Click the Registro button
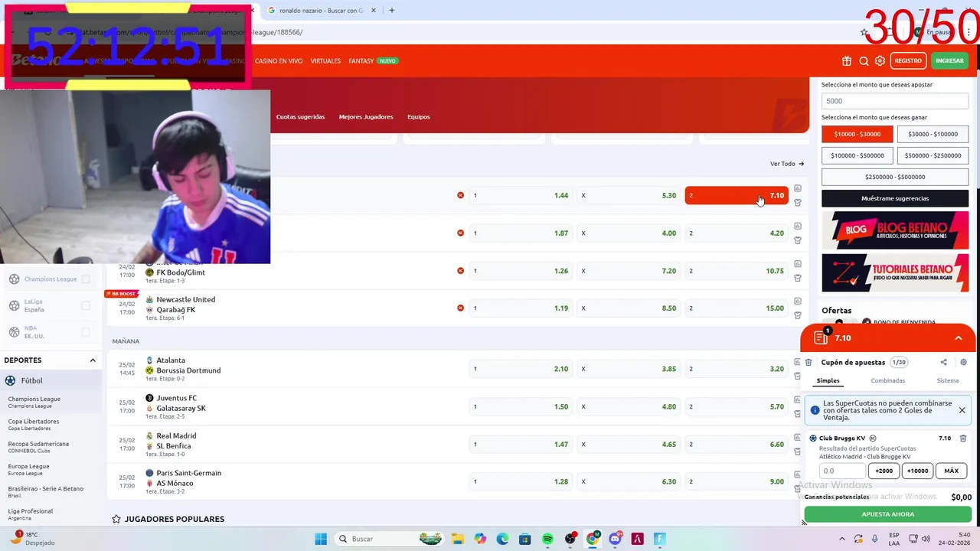The height and width of the screenshot is (551, 980). tap(908, 61)
